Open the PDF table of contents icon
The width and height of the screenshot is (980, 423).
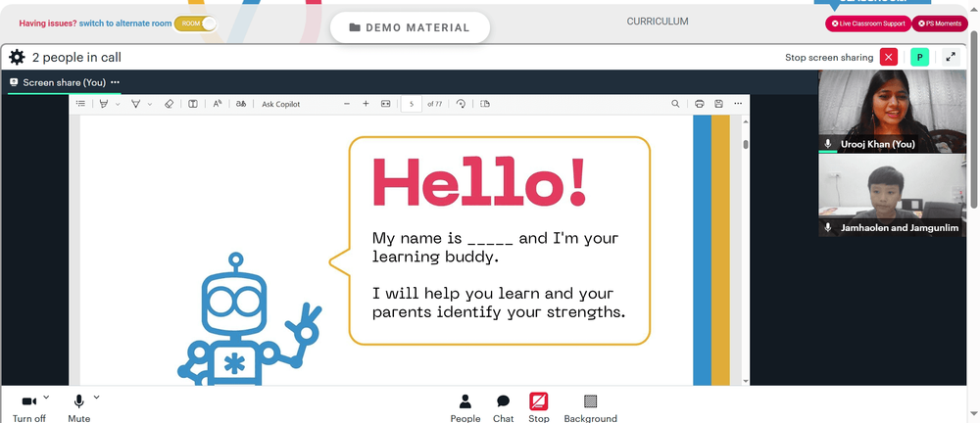click(80, 104)
